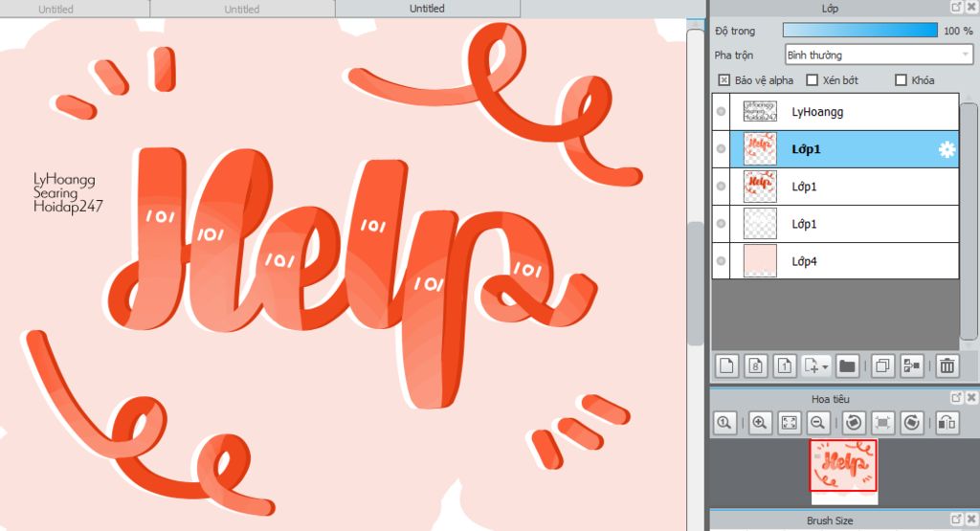Close the Lớp panel
980x531 pixels.
pos(972,7)
